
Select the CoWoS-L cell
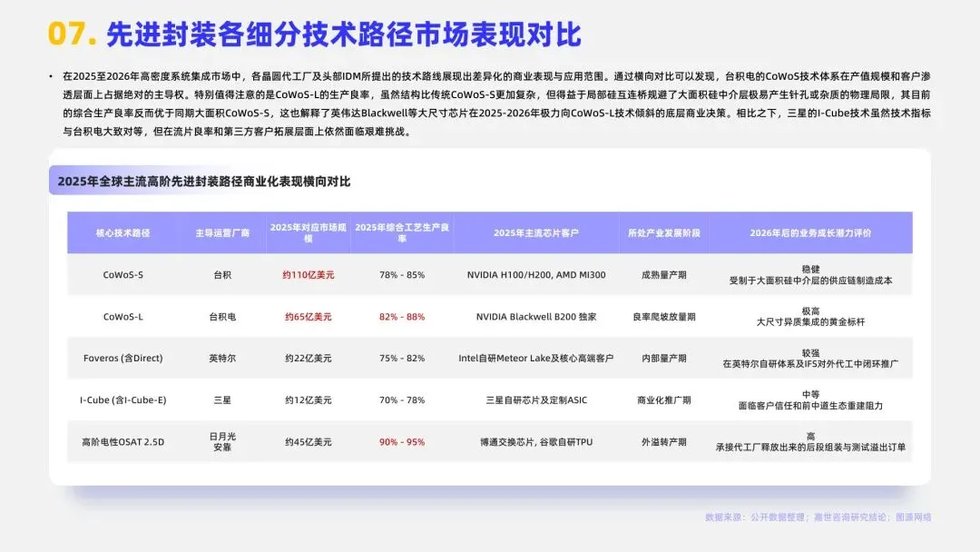pos(123,316)
